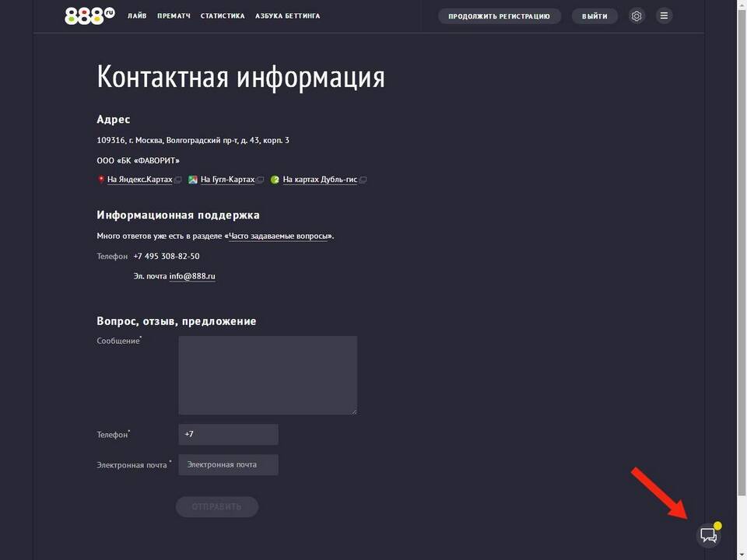Focus the Телефон +7 input field
The width and height of the screenshot is (747, 560).
(228, 434)
